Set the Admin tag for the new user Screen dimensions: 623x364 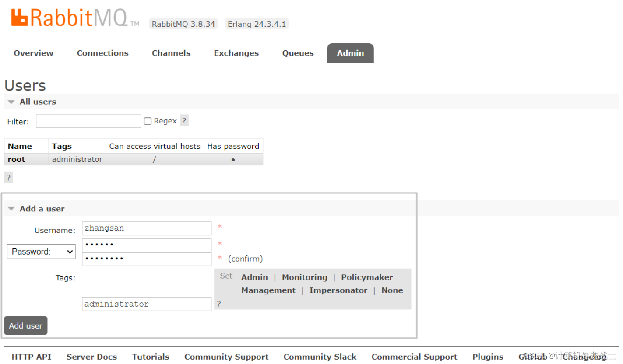click(254, 276)
